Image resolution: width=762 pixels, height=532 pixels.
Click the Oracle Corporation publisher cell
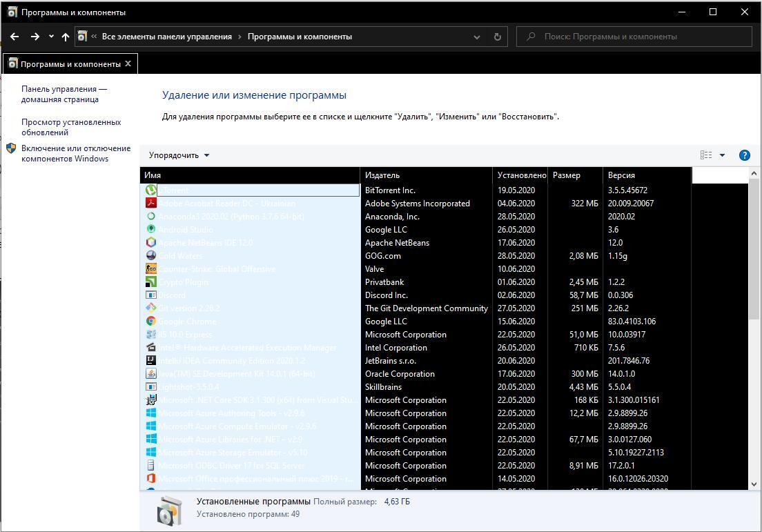click(x=400, y=373)
